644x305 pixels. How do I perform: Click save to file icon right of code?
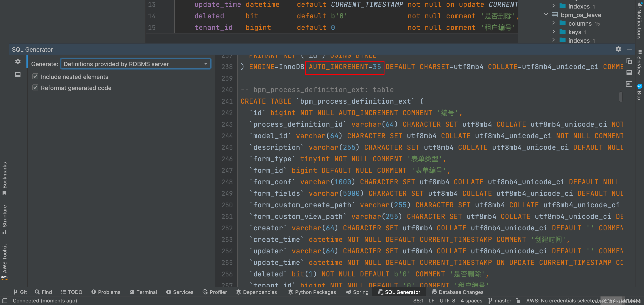629,73
